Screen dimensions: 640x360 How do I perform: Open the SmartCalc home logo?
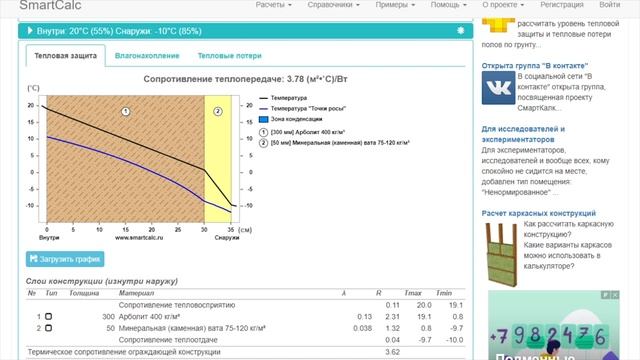tap(50, 5)
